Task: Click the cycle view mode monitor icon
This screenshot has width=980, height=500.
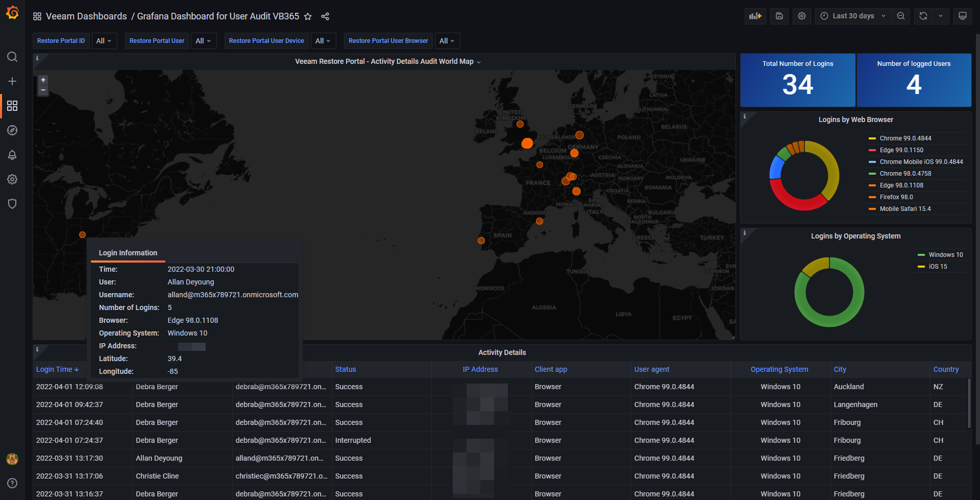Action: click(963, 16)
